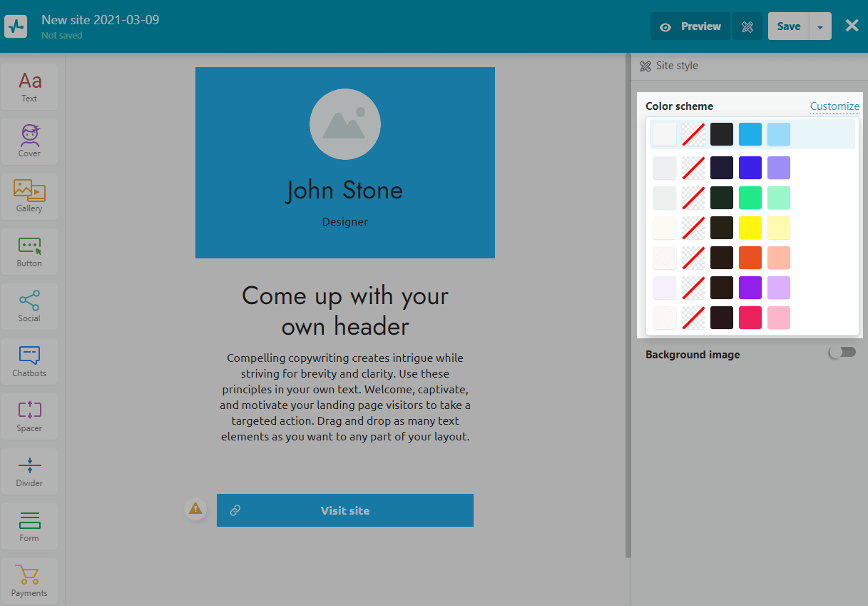Add a Cover block from sidebar

pyautogui.click(x=29, y=141)
